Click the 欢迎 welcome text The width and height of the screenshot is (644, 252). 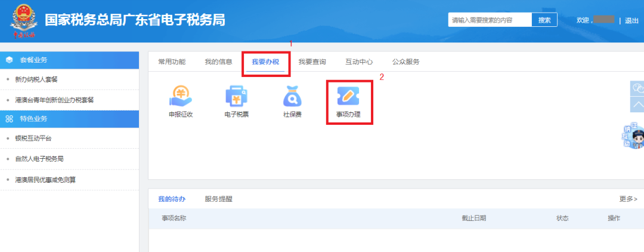[583, 20]
